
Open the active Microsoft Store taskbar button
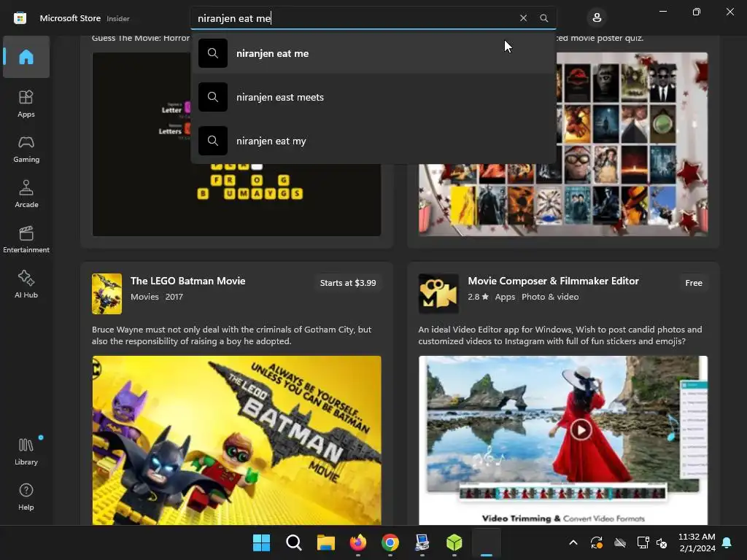(487, 542)
